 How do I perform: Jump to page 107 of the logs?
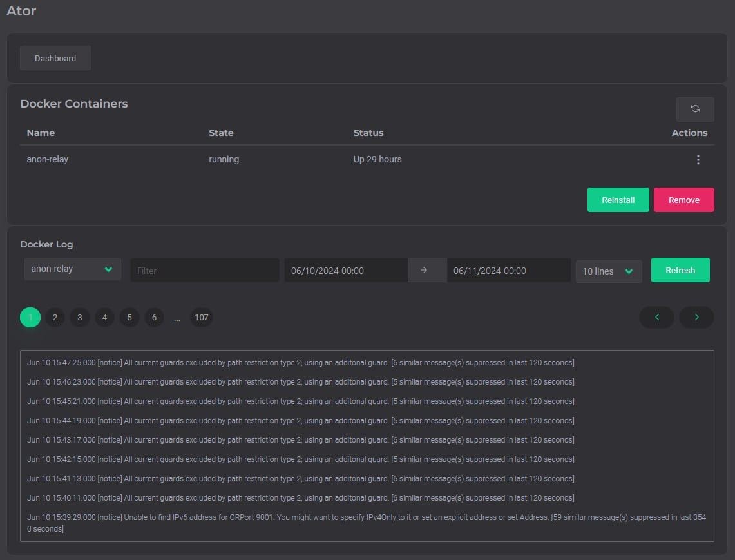(x=202, y=317)
